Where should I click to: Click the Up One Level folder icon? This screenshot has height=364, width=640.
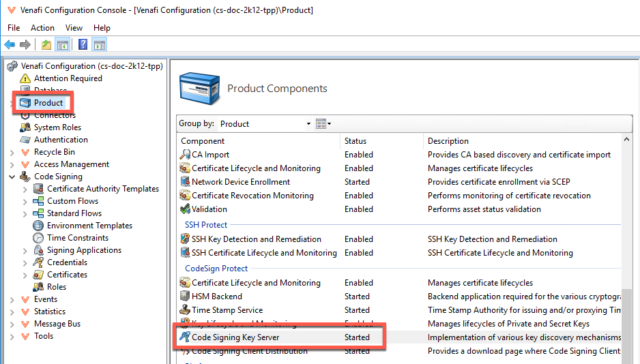click(46, 45)
